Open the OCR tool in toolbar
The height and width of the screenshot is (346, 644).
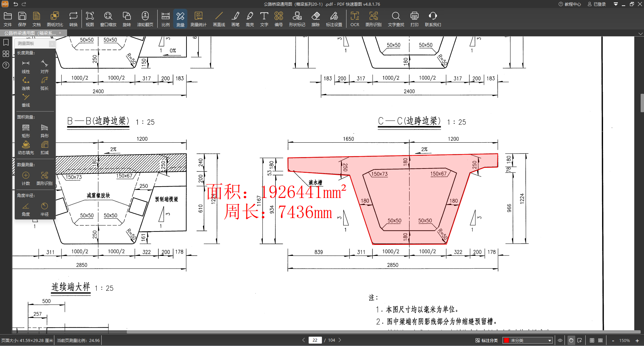coord(355,19)
